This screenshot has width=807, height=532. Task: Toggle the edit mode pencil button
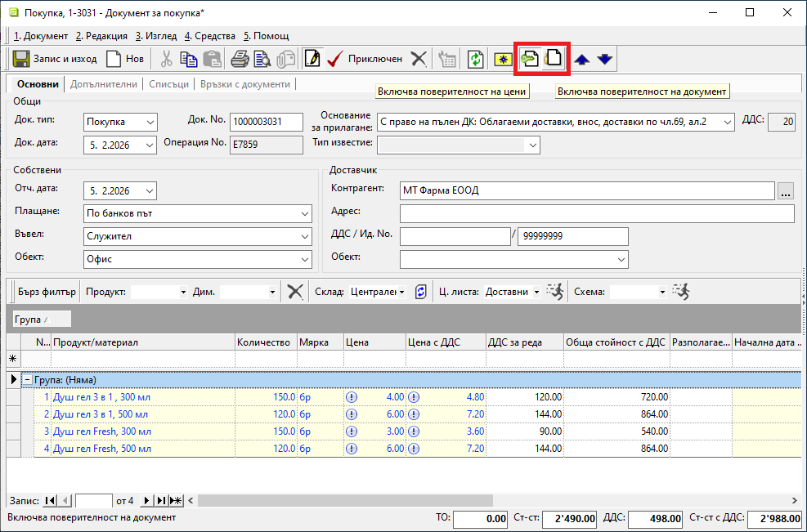pyautogui.click(x=312, y=59)
